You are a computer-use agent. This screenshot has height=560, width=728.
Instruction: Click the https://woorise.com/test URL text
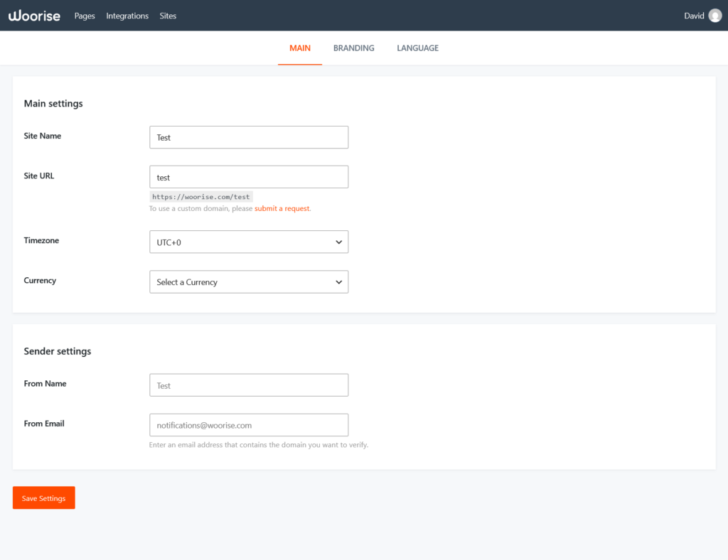(x=201, y=197)
